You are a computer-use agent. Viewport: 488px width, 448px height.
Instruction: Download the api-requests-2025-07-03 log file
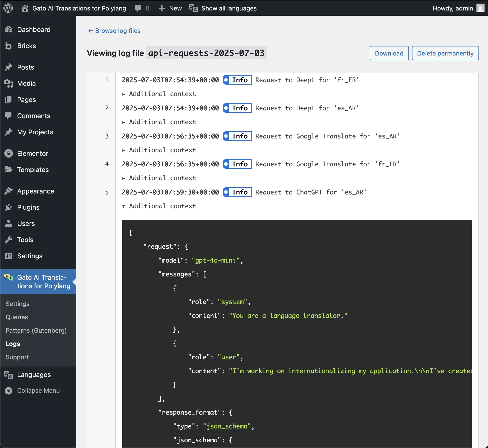(x=389, y=53)
